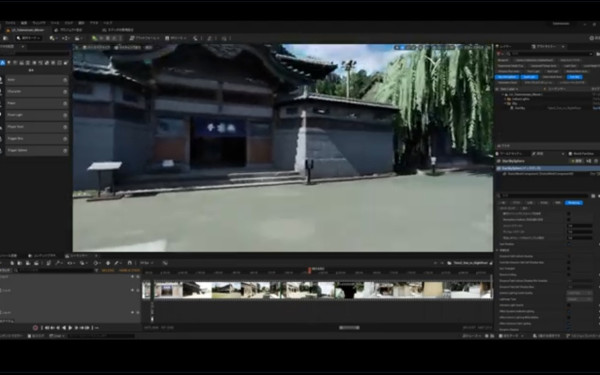
Task: Open the Lit view mode dropdown in the viewport
Action: tap(128, 47)
